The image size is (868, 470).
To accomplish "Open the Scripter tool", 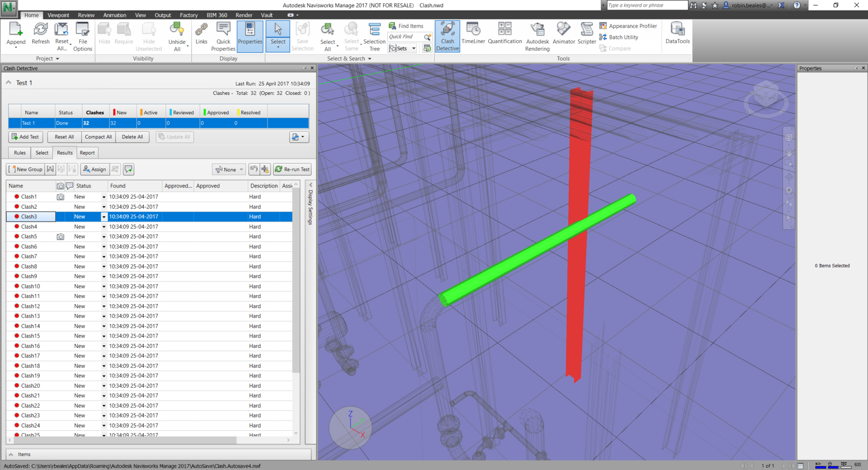I will coord(586,34).
